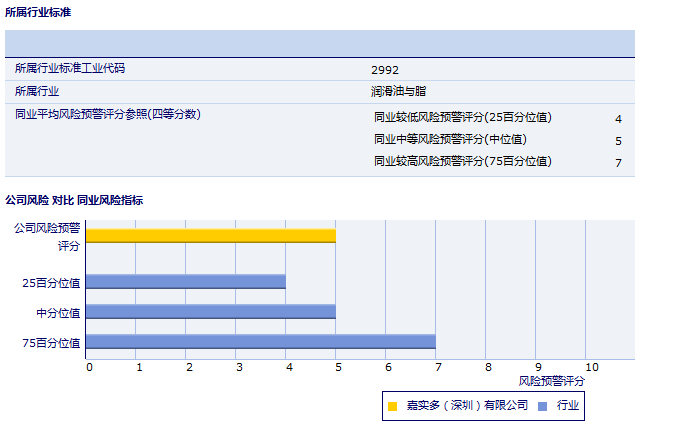Click the blue legend swatch for 行业
678x431 pixels.
[542, 406]
